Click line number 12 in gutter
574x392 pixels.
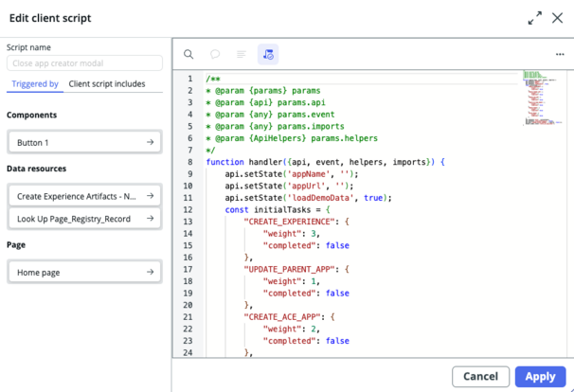point(188,209)
